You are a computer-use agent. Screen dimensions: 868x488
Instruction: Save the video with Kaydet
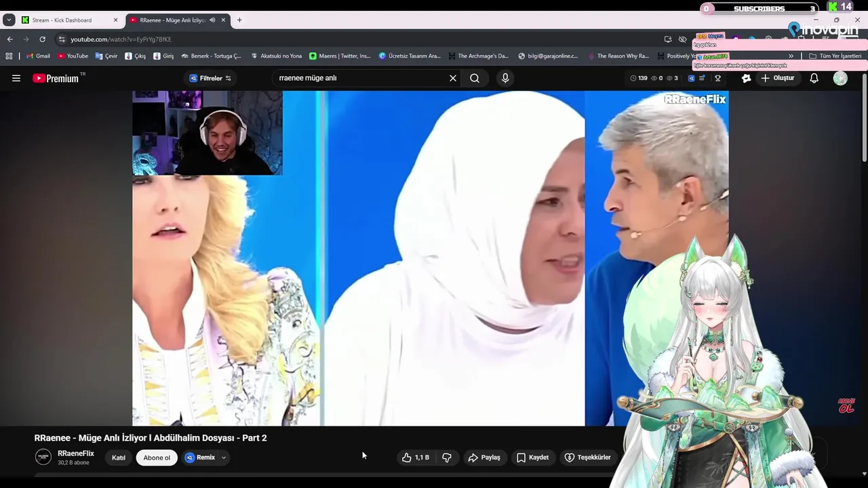click(532, 457)
